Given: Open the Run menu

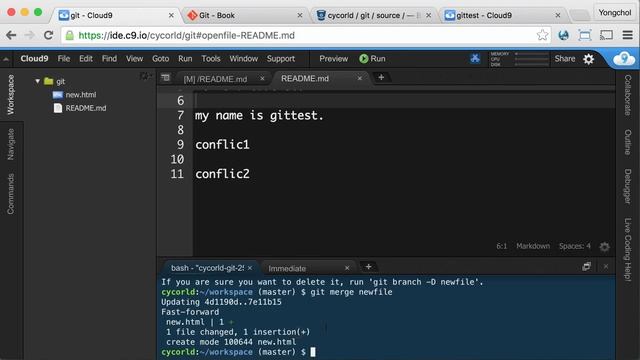Looking at the screenshot, I should 185,59.
